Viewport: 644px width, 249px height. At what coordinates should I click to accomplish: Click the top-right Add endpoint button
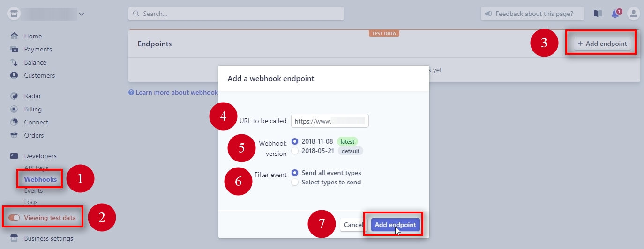(x=602, y=44)
